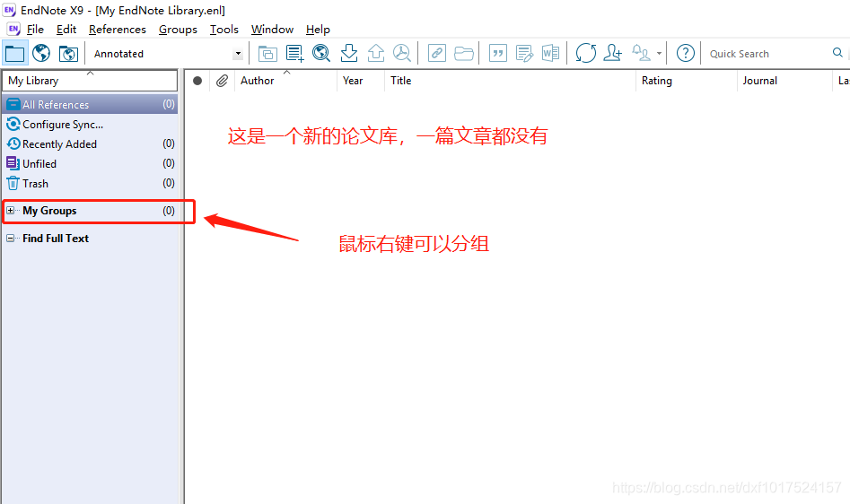Image resolution: width=850 pixels, height=504 pixels.
Task: Click the Find Full Text PDF icon
Action: [402, 54]
